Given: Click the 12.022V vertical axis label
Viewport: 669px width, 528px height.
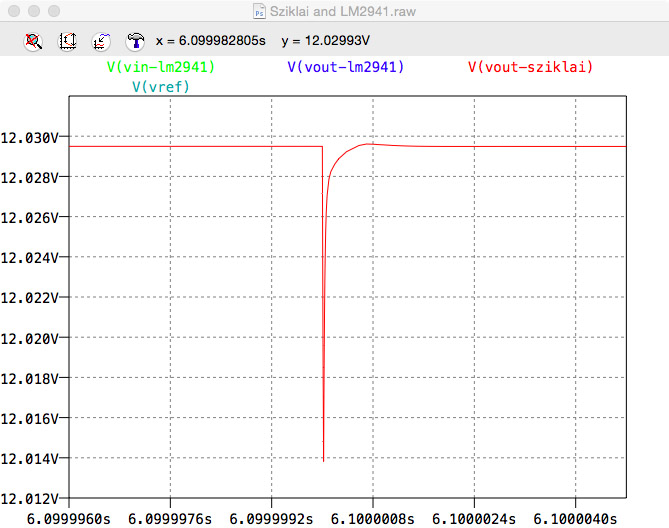Looking at the screenshot, I should point(29,298).
